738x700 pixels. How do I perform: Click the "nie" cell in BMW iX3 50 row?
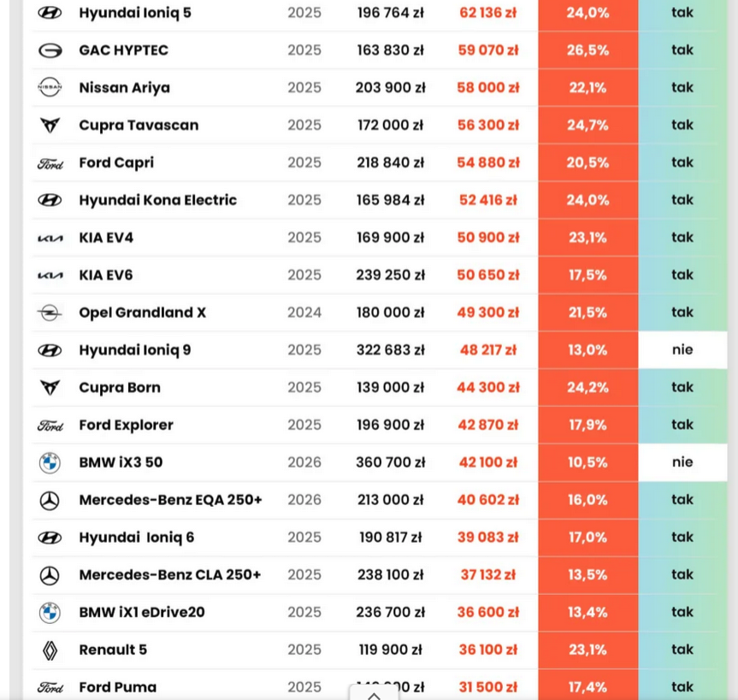point(682,462)
